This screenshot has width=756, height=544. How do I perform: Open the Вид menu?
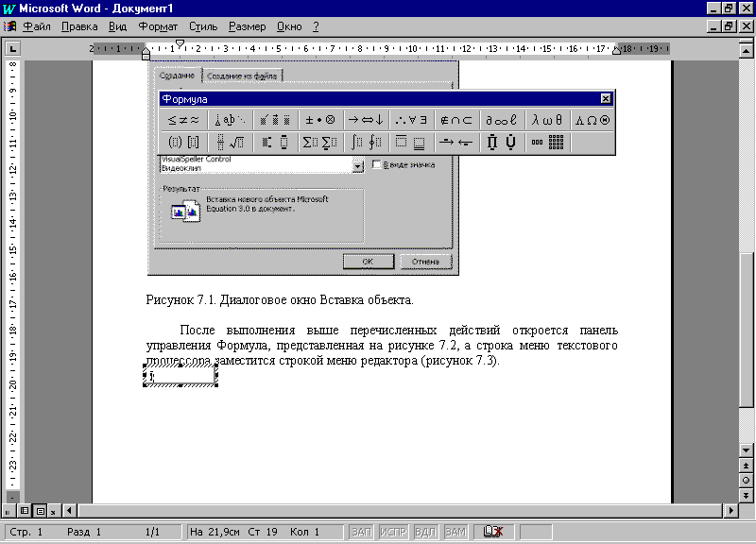[x=117, y=26]
